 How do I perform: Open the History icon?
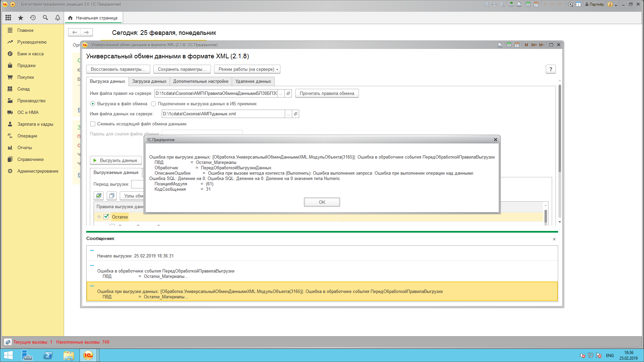point(33,18)
